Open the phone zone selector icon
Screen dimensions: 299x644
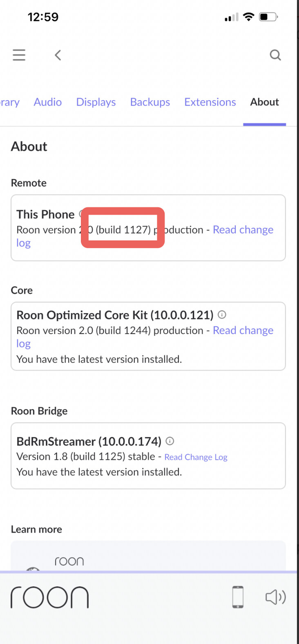click(238, 597)
